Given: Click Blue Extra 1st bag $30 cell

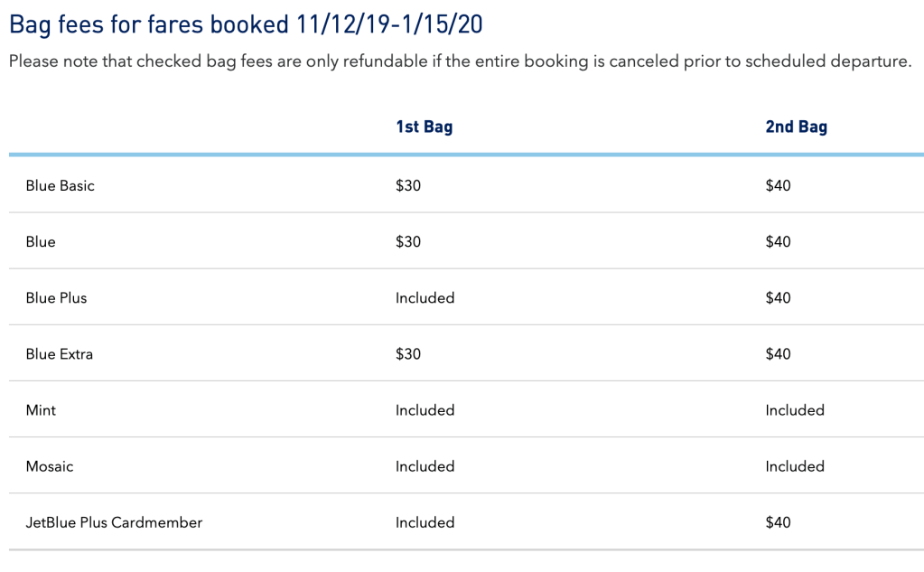Looking at the screenshot, I should tap(408, 354).
